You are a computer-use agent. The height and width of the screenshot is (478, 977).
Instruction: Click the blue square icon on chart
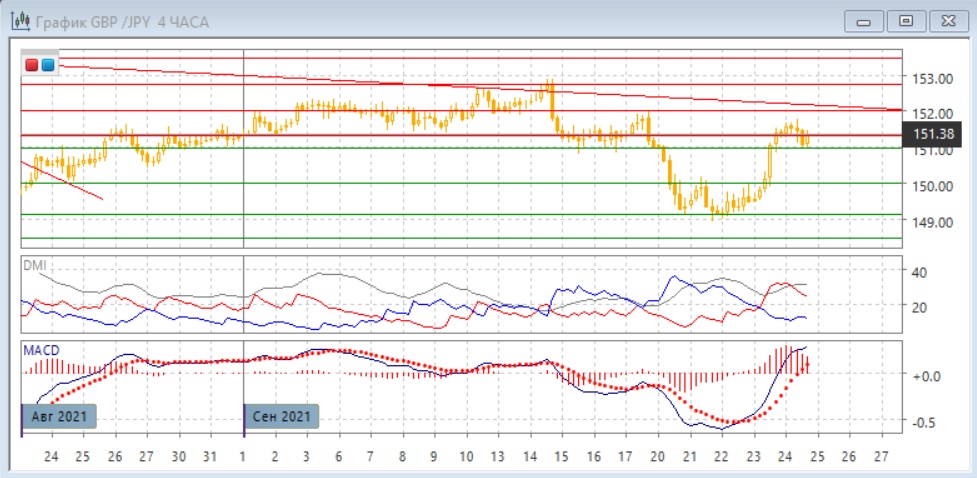click(48, 65)
